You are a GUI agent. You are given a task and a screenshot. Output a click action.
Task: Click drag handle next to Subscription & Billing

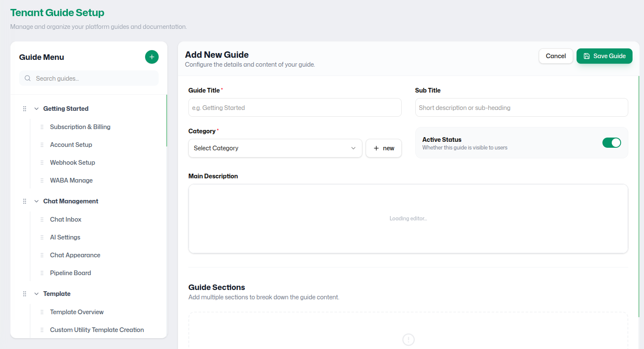click(42, 127)
